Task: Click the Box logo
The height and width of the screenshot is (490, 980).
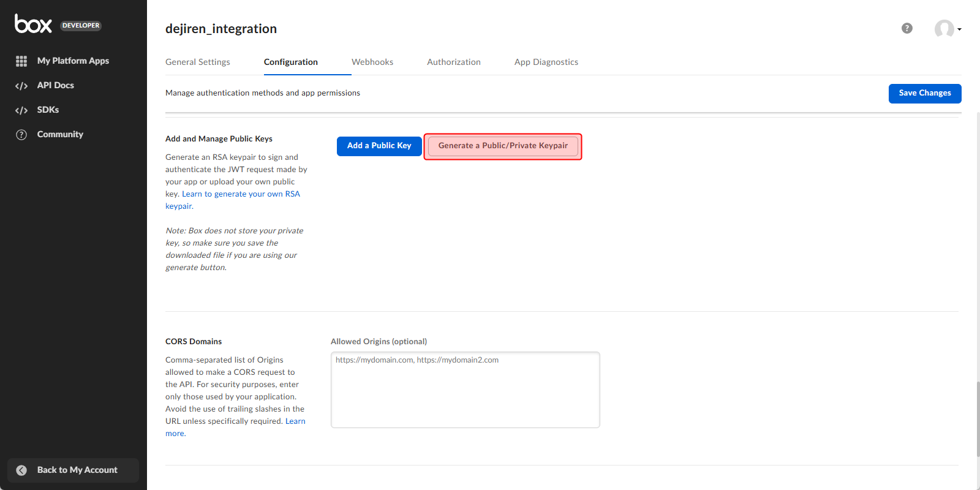Action: pos(33,24)
